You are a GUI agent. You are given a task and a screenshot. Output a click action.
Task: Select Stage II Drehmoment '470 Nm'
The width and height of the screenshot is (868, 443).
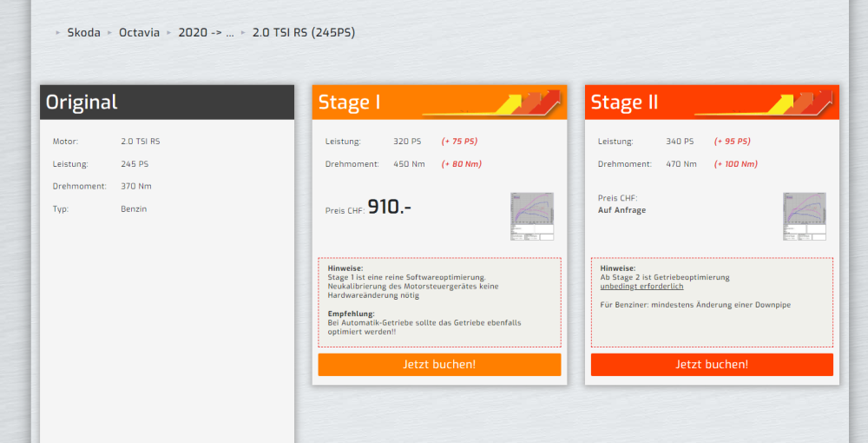point(681,164)
